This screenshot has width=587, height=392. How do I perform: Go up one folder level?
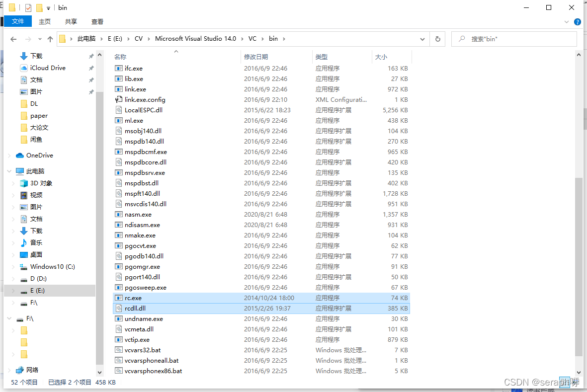(50, 39)
